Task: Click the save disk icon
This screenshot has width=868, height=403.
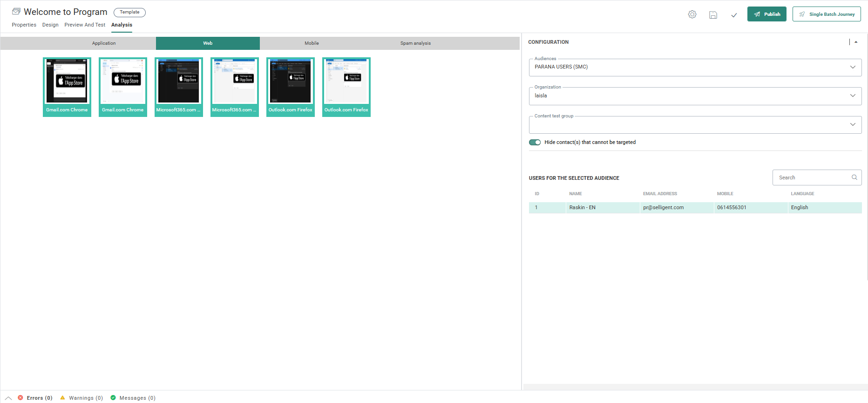Action: click(x=713, y=15)
